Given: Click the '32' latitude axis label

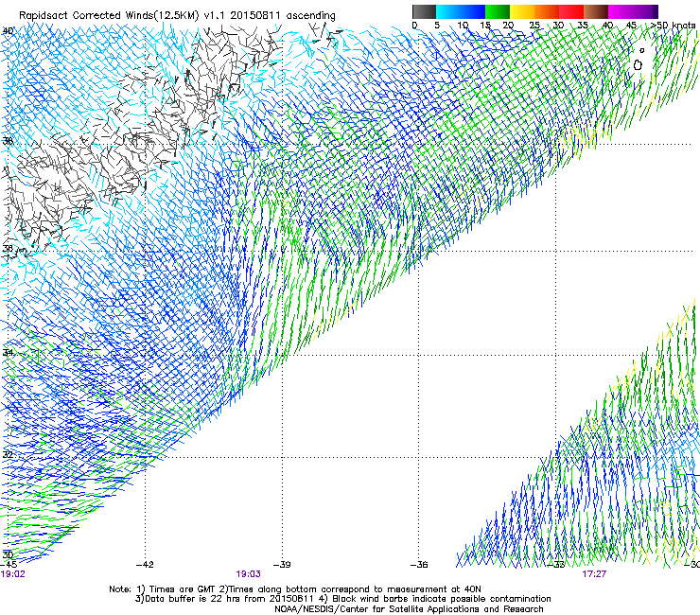Looking at the screenshot, I should coord(8,455).
